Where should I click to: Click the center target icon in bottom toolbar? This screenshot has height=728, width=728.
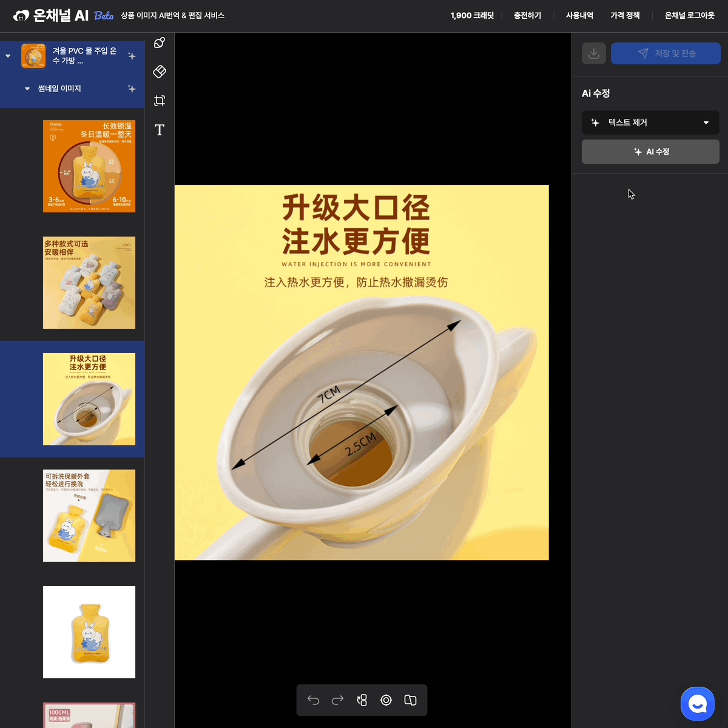[386, 700]
